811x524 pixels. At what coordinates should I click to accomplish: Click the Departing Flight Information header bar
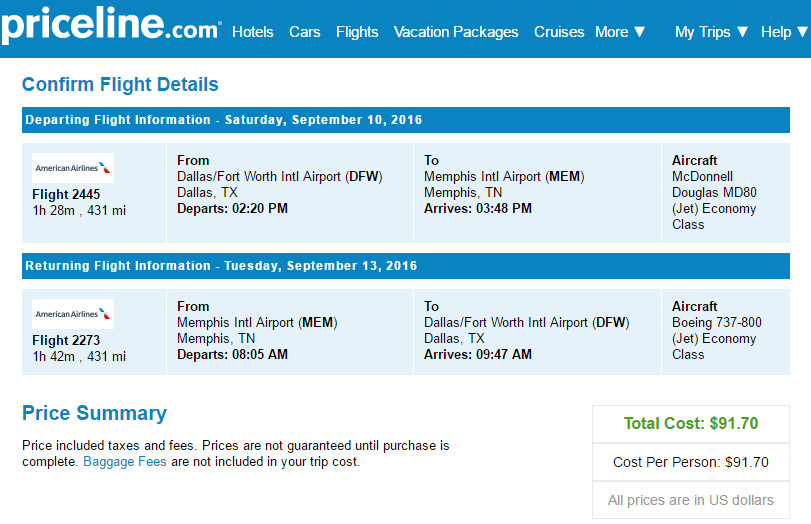(406, 120)
